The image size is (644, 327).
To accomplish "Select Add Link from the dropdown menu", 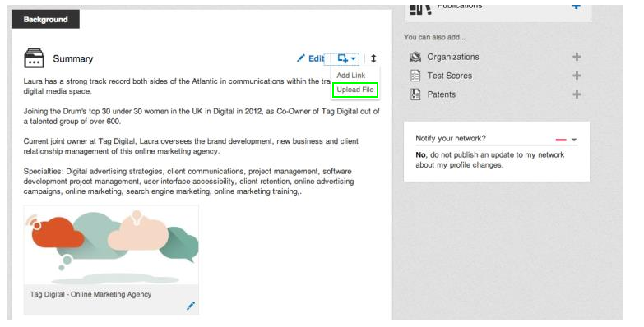I will click(350, 76).
